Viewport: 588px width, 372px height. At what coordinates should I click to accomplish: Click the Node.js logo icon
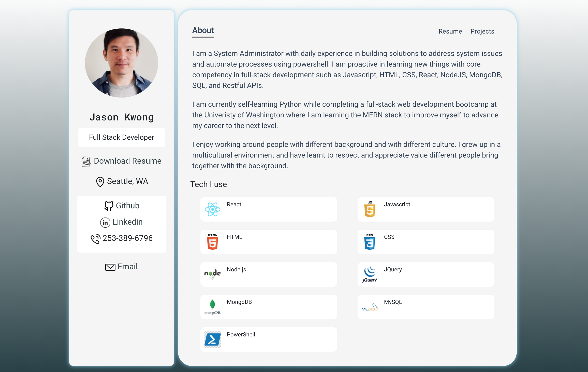click(x=212, y=274)
